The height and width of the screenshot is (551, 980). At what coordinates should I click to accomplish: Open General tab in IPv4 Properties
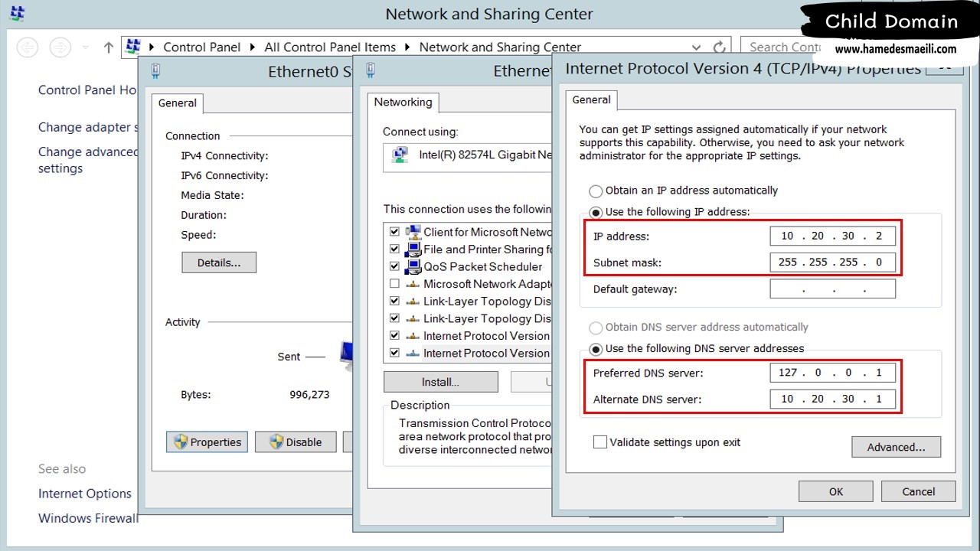click(x=592, y=100)
